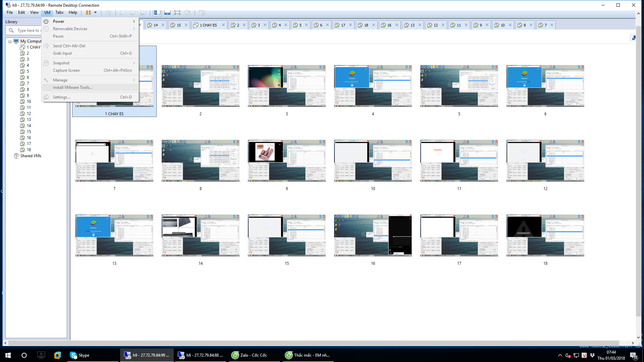Click Settings option in VM menu
The image size is (644, 362).
pos(61,97)
